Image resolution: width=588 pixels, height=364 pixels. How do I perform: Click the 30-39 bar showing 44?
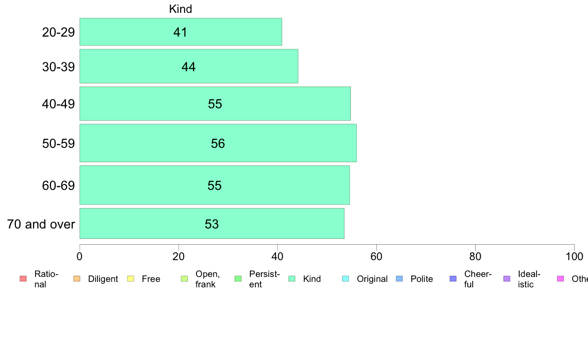tap(189, 66)
